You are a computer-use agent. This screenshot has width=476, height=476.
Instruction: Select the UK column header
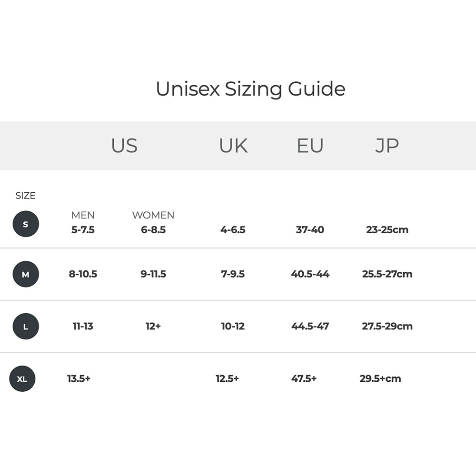click(233, 146)
